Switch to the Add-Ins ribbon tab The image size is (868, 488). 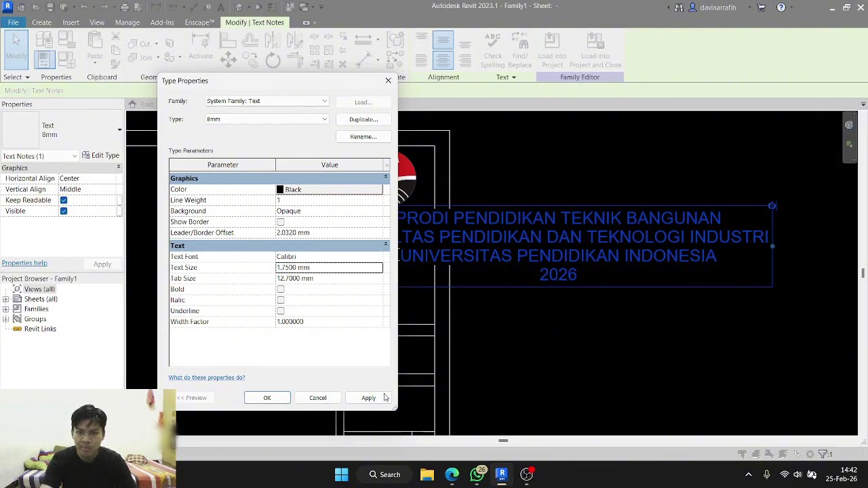[162, 22]
